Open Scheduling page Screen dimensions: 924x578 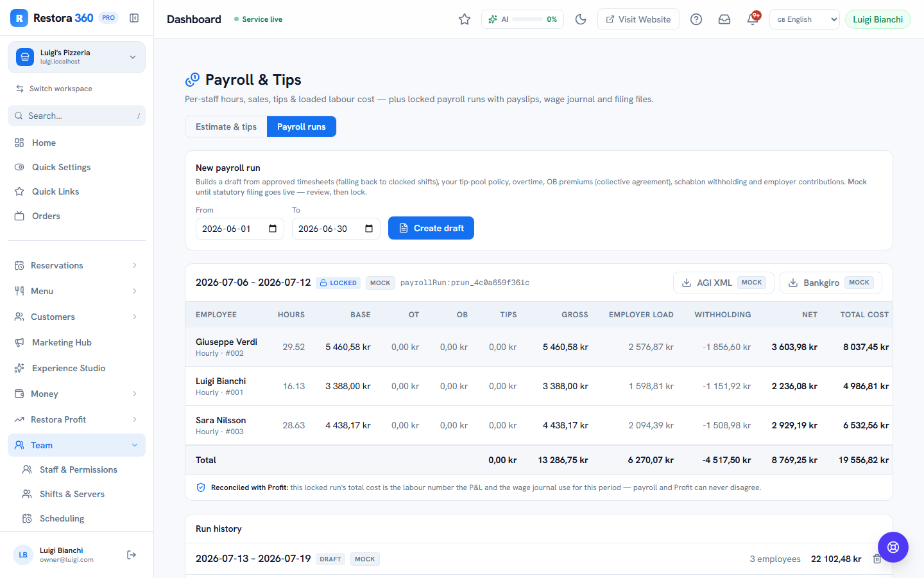(80, 518)
